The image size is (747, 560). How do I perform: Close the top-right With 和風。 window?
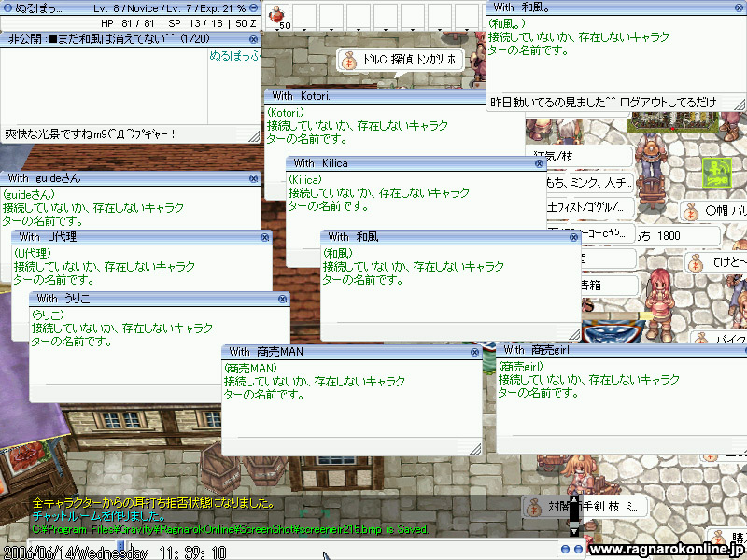(x=739, y=7)
